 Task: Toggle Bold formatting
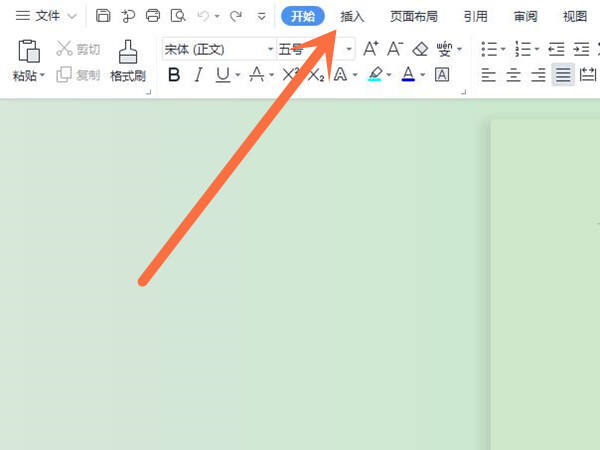coord(174,75)
